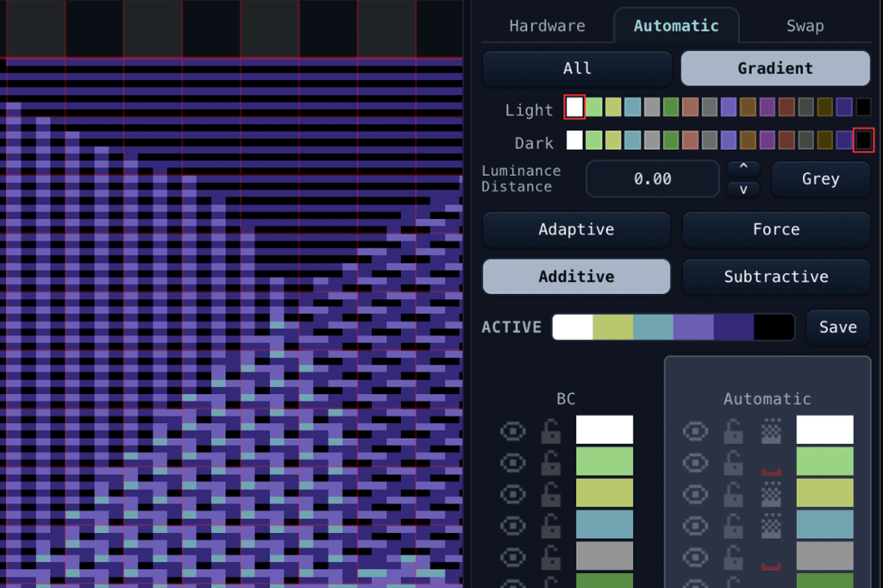Pick the light purple swatch in Light row
Viewport: 883px width, 588px height.
pyautogui.click(x=729, y=108)
